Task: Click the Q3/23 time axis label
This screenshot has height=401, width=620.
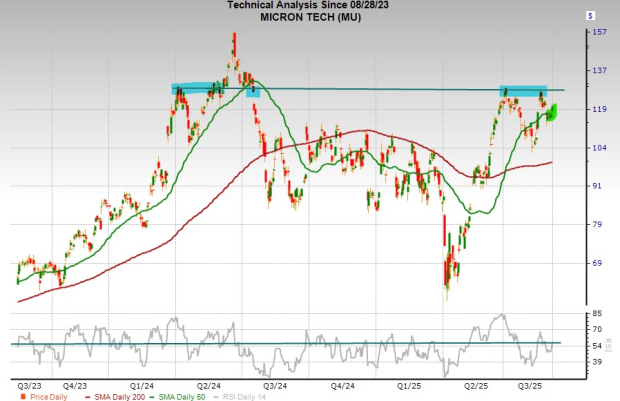Action: tap(29, 386)
